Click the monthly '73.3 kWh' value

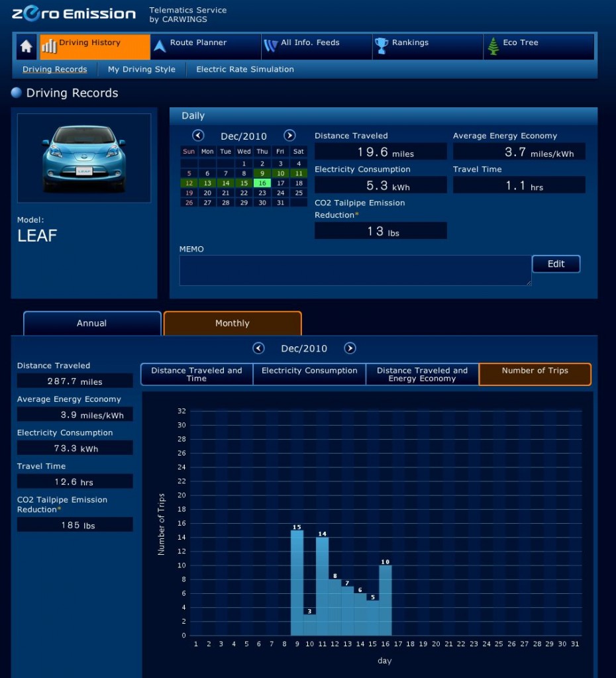click(x=75, y=448)
